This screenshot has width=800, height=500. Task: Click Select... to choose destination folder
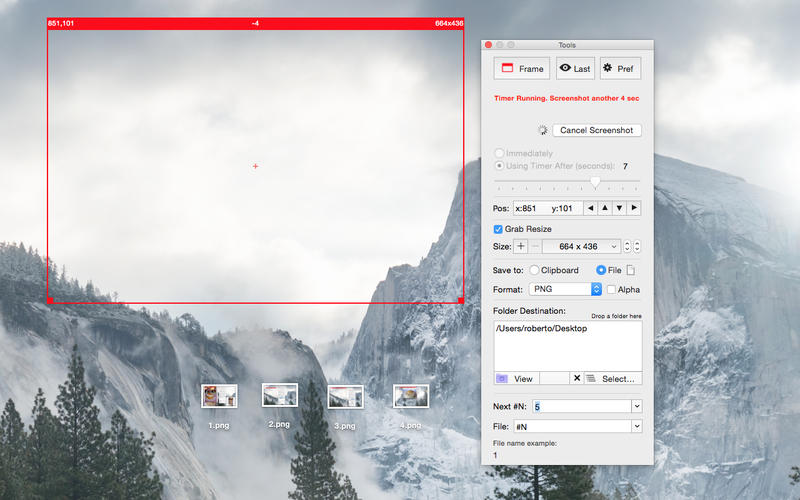coord(612,378)
